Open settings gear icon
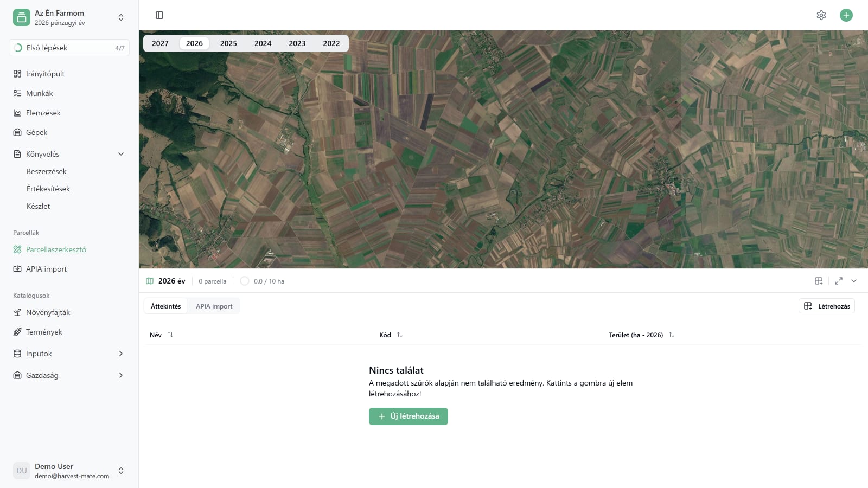The width and height of the screenshot is (868, 488). point(821,15)
